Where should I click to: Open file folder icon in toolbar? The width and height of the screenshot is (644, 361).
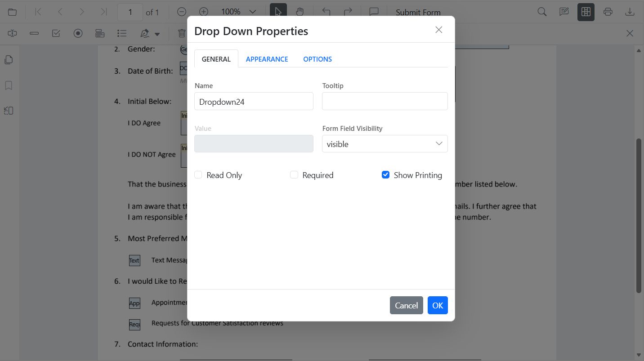click(x=13, y=12)
